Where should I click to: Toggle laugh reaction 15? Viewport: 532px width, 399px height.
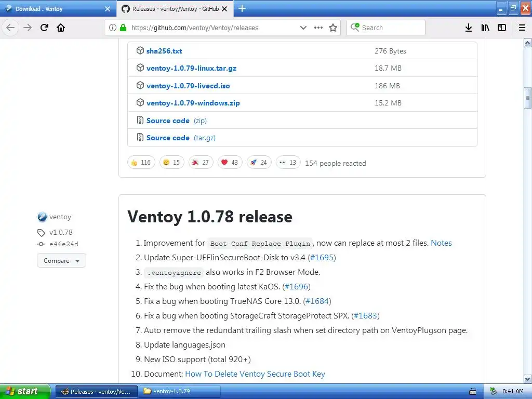(x=171, y=163)
